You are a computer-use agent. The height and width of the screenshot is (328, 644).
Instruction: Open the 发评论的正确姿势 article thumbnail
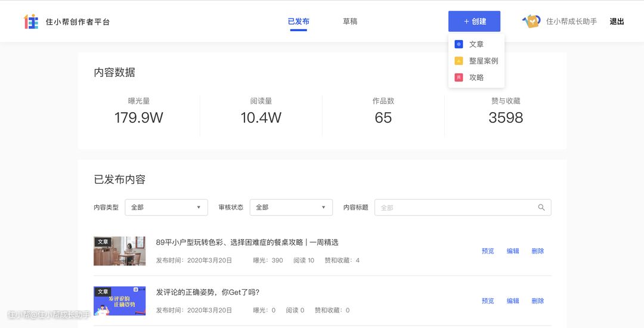coord(119,301)
